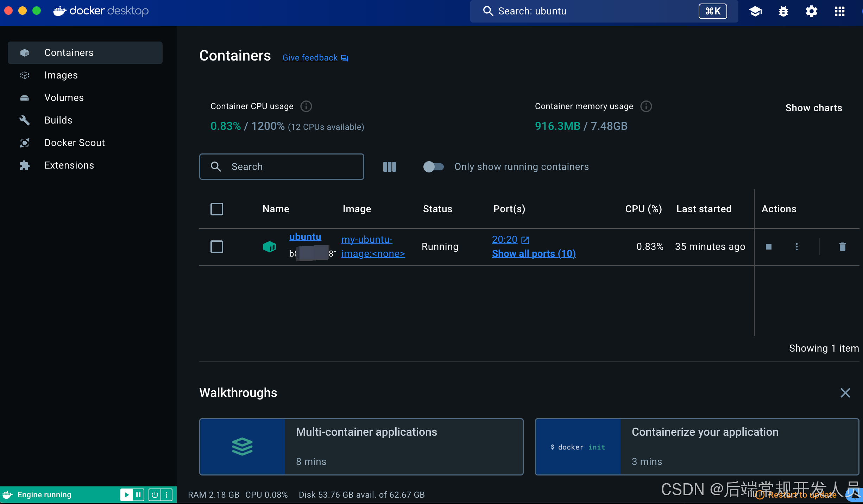This screenshot has width=863, height=504.
Task: Expand Show all ports (10)
Action: coord(534,254)
